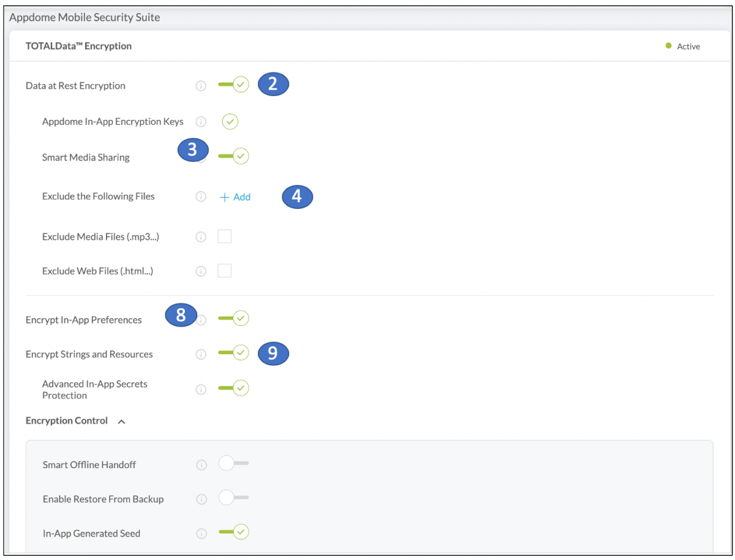Screen dimensions: 735x560
Task: Show info for Exclude the Following Files
Action: 201,197
